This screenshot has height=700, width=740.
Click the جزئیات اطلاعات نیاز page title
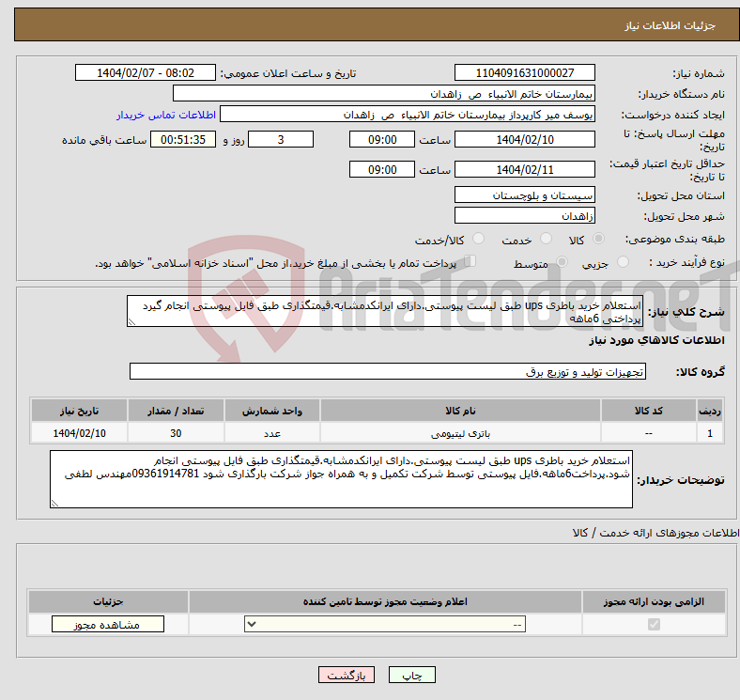(x=671, y=25)
